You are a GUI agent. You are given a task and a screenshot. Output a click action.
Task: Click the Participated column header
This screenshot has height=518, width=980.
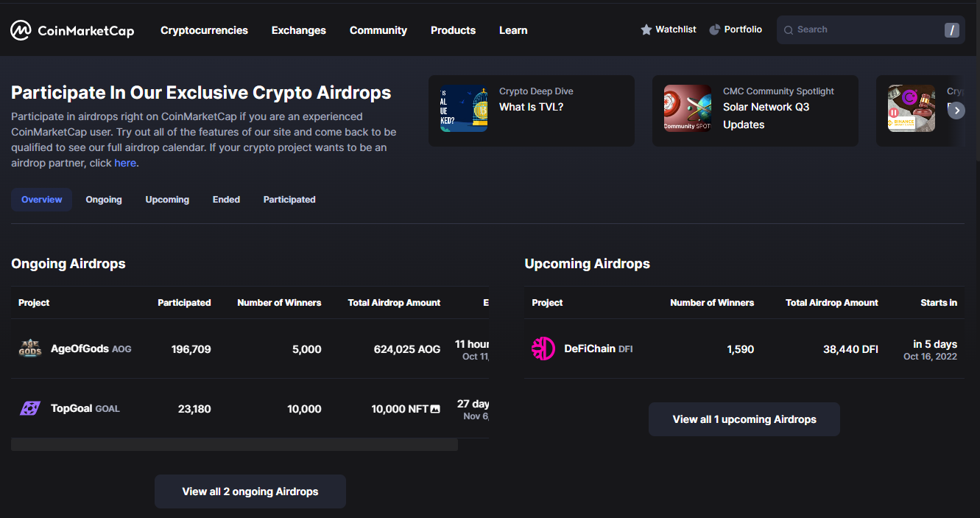point(184,303)
